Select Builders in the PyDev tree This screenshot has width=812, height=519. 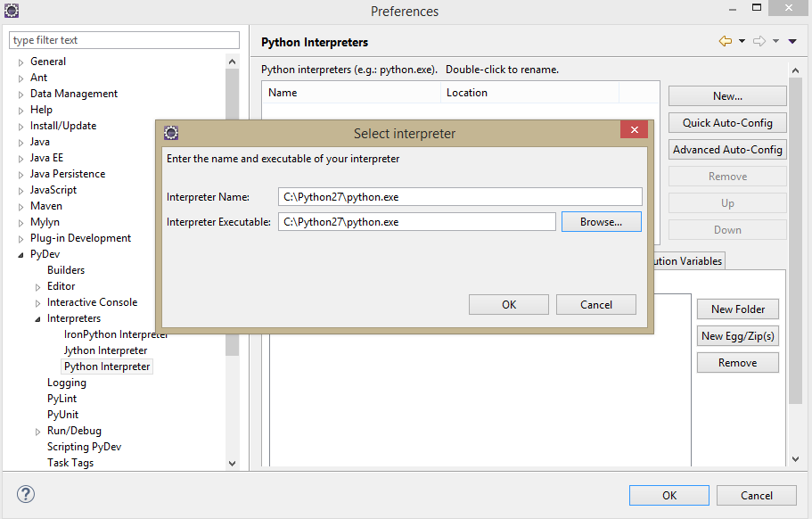pos(66,270)
